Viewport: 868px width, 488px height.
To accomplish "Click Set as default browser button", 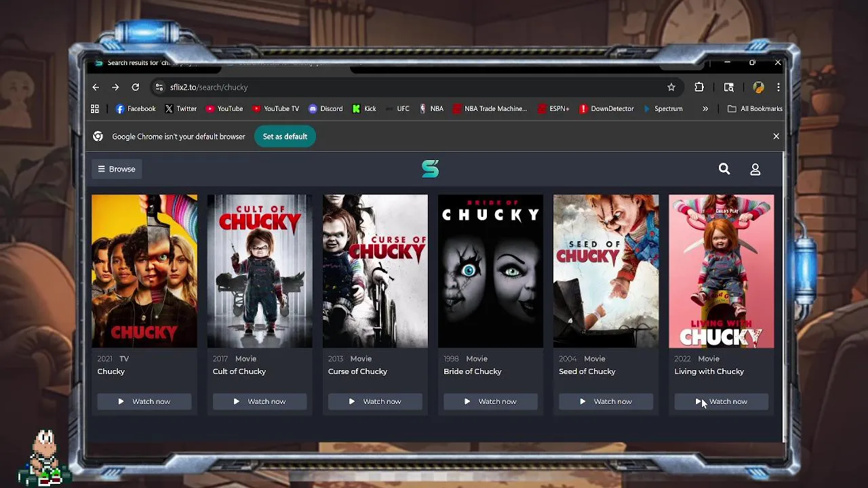I will coord(285,136).
